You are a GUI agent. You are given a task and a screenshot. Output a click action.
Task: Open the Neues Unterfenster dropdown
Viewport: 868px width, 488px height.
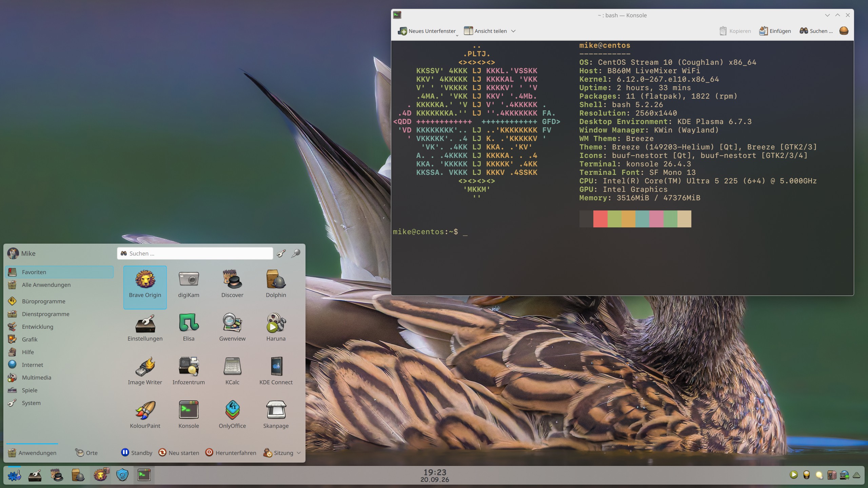(457, 35)
